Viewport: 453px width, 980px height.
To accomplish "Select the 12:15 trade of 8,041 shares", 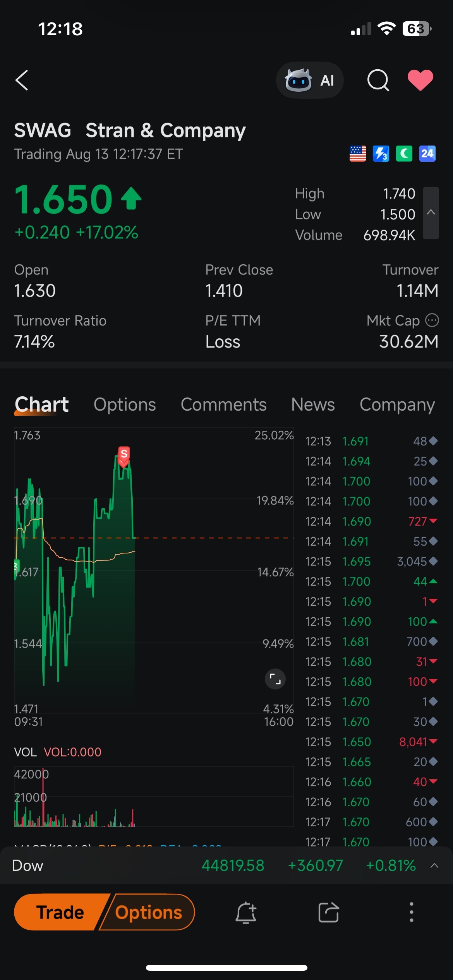I will (x=371, y=742).
